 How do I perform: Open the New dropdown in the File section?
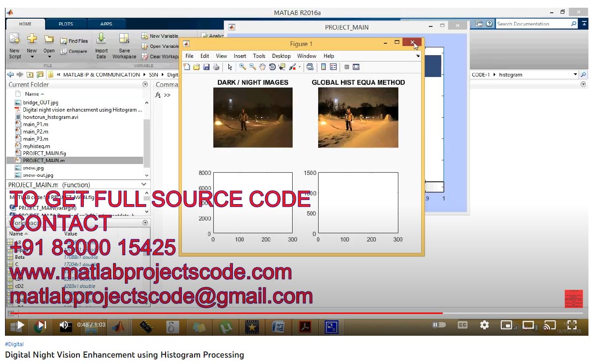[x=31, y=56]
